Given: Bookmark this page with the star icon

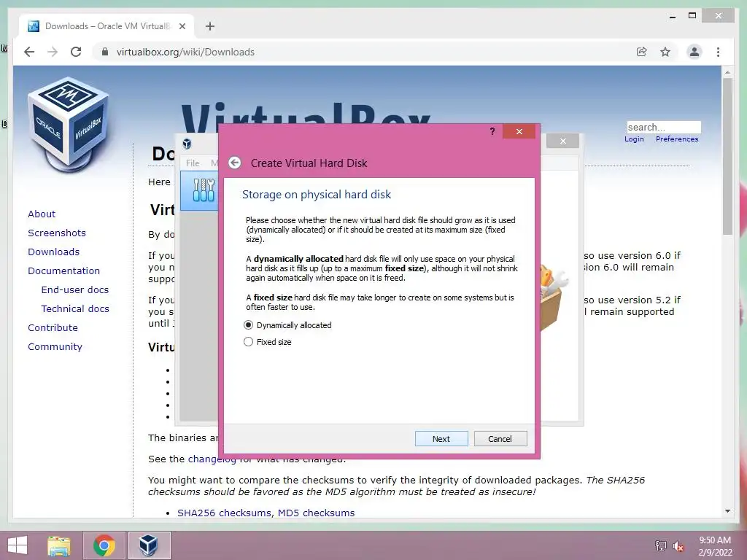Looking at the screenshot, I should point(665,52).
